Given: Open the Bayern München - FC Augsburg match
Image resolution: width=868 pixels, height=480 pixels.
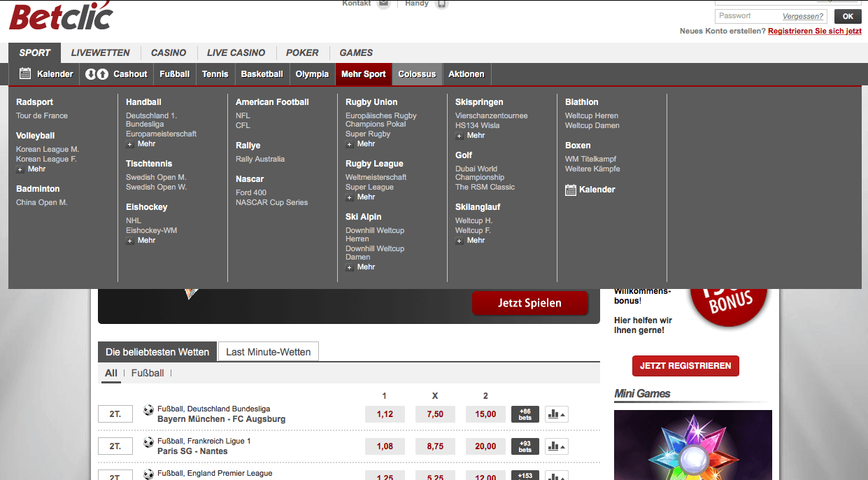Looking at the screenshot, I should tap(222, 419).
